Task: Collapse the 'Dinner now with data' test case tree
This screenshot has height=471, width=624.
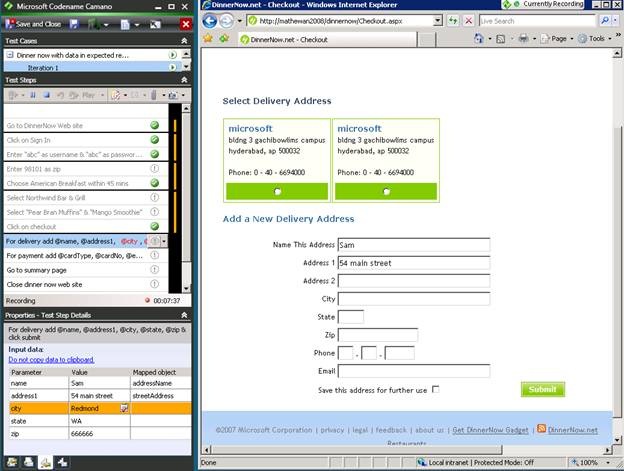Action: (x=10, y=55)
